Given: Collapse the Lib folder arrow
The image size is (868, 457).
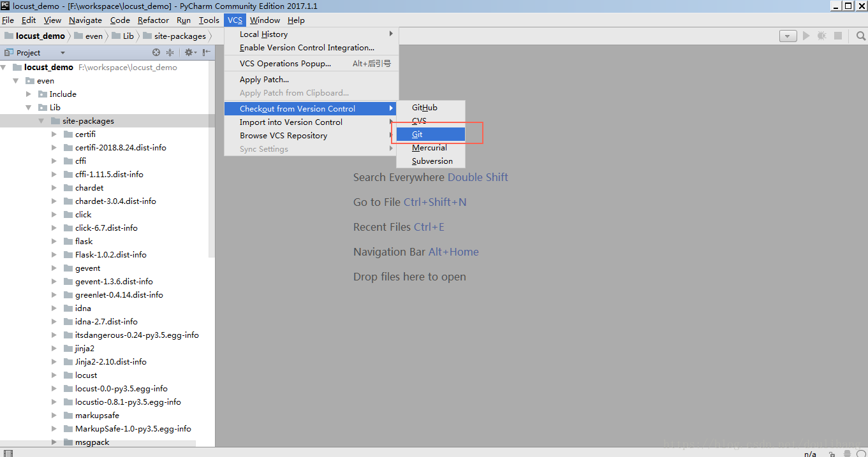Looking at the screenshot, I should (29, 107).
